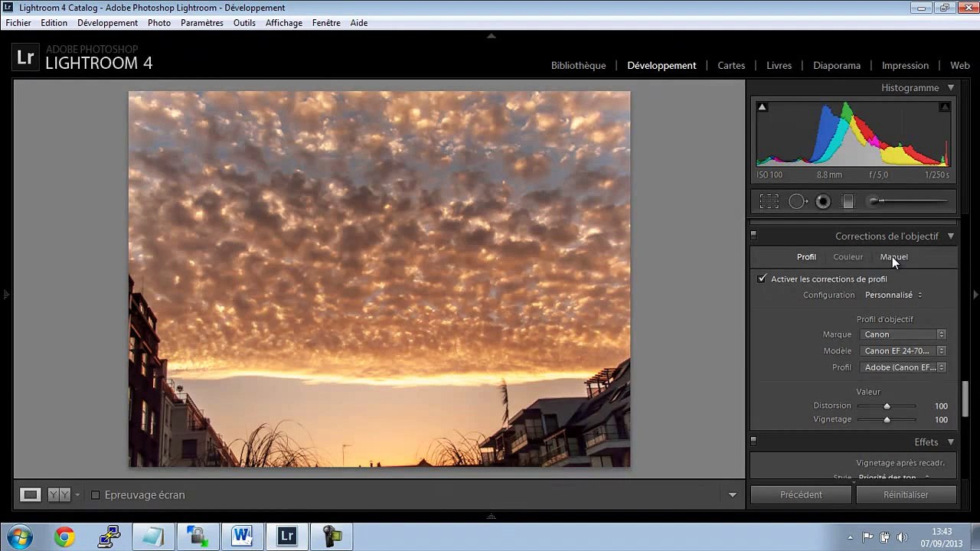
Task: Toggle Effets panel on/off switch
Action: point(753,442)
